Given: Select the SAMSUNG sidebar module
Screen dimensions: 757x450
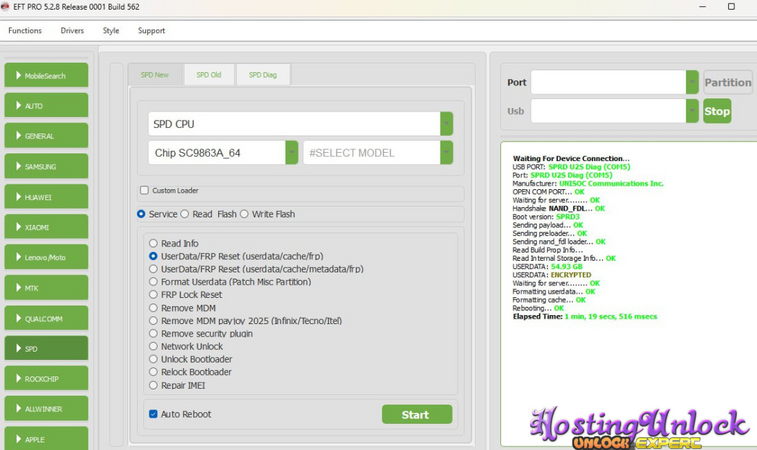Looking at the screenshot, I should point(46,167).
